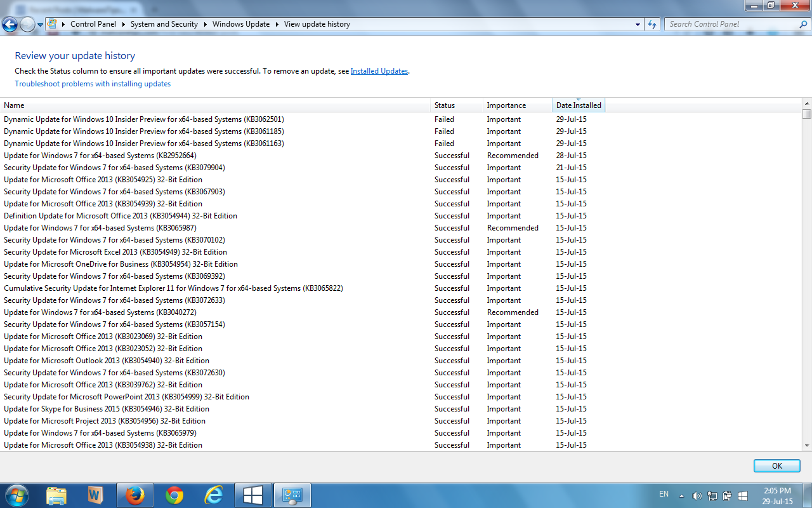Click the search magnifier icon

[x=803, y=24]
